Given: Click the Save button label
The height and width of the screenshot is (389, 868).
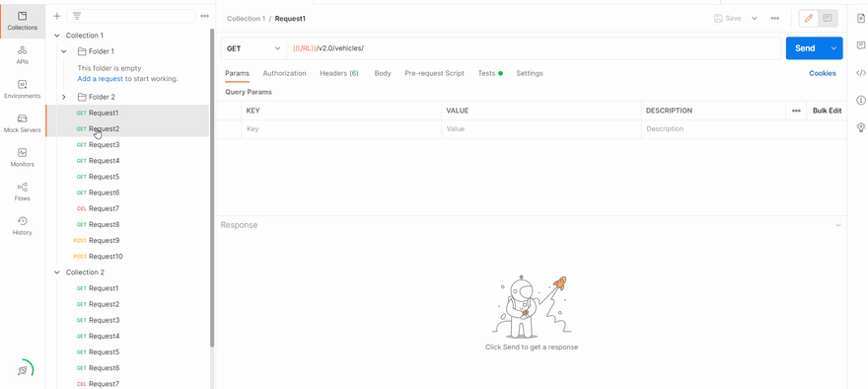Looking at the screenshot, I should click(733, 19).
